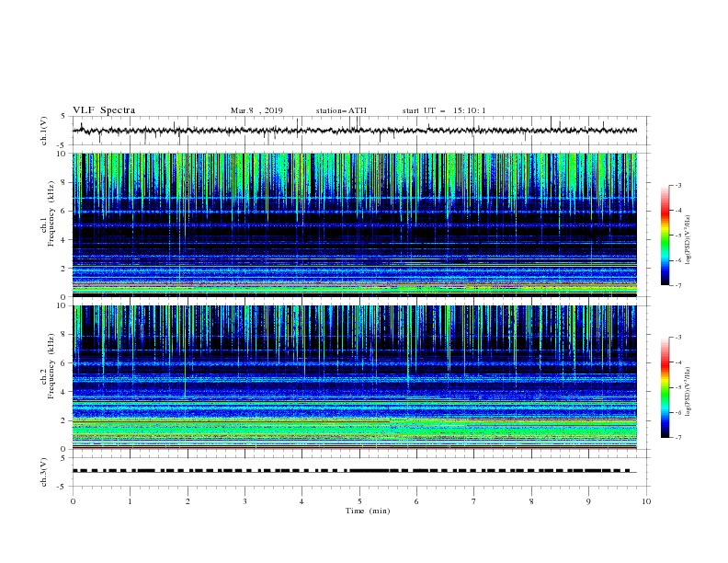728x563 pixels.
Task: Click the 'start UT = 15:10:1' text
Action: [444, 110]
